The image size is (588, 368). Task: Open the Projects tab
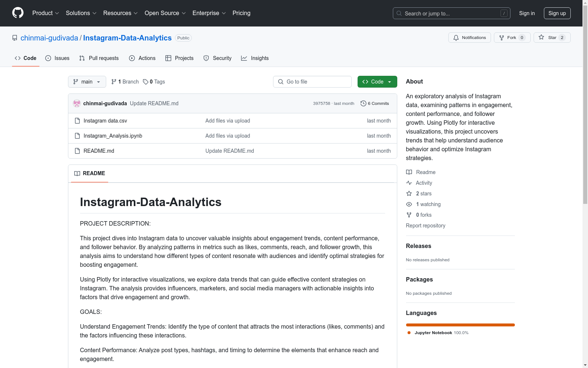[x=179, y=58]
